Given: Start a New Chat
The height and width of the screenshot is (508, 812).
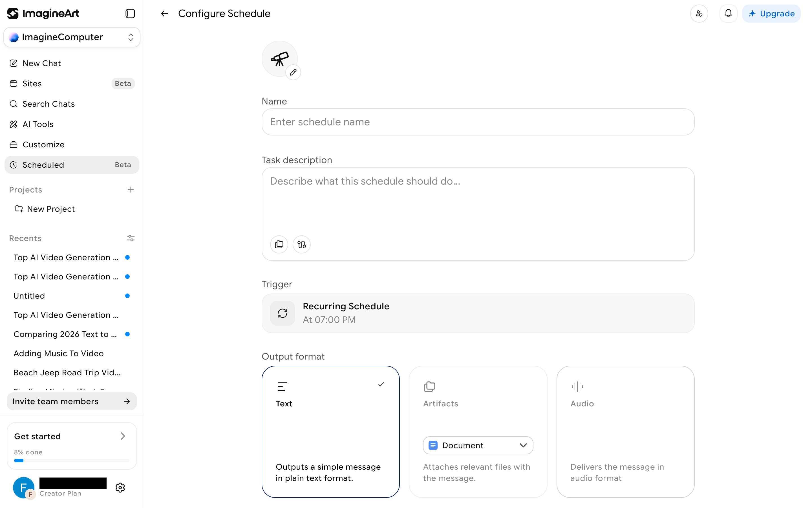Looking at the screenshot, I should pos(72,63).
